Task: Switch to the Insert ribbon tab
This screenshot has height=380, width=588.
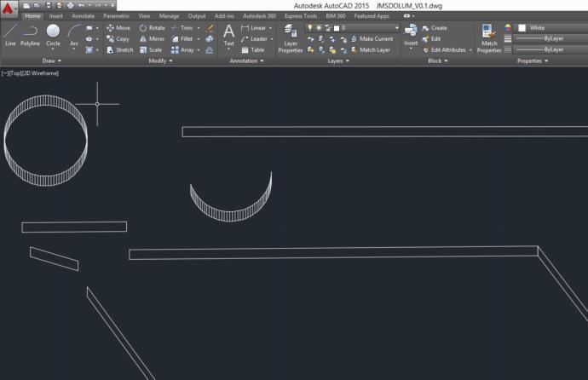Action: 56,15
